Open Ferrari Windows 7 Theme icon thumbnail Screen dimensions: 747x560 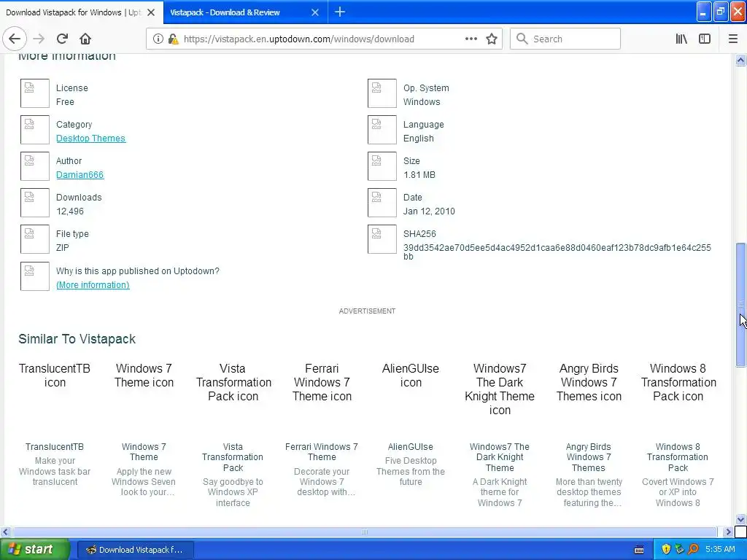[x=322, y=382]
